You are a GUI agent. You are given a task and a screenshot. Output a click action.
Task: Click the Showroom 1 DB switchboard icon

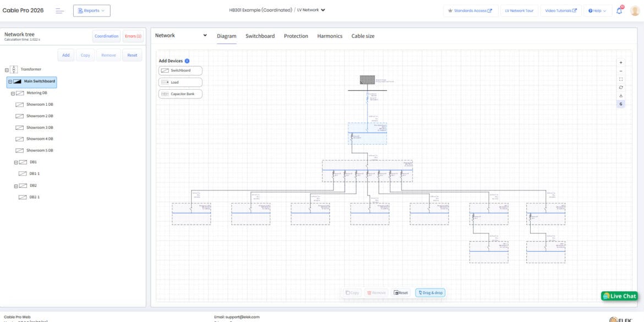pos(19,105)
